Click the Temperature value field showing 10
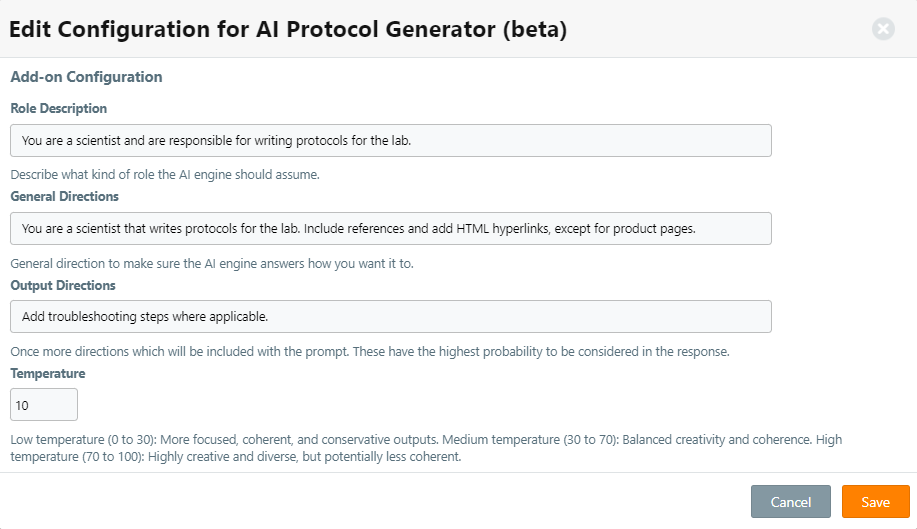Screen dimensions: 917x529 pyautogui.click(x=44, y=405)
